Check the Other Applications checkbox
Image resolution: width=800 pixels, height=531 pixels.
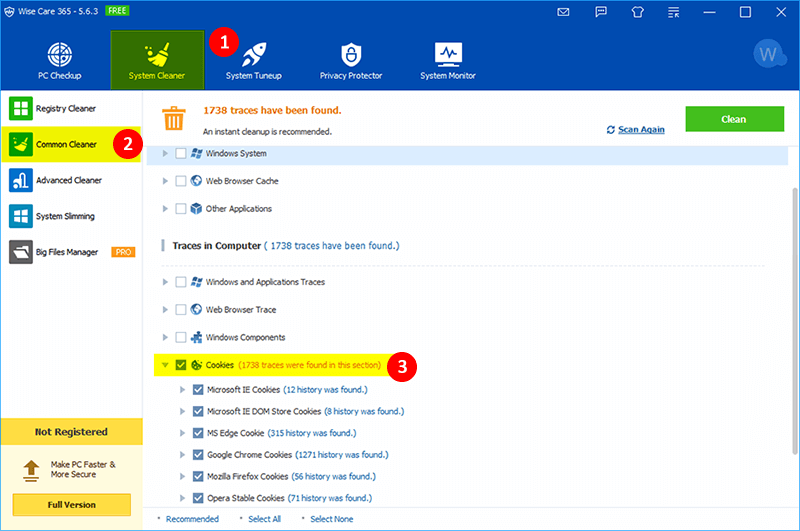[x=181, y=209]
